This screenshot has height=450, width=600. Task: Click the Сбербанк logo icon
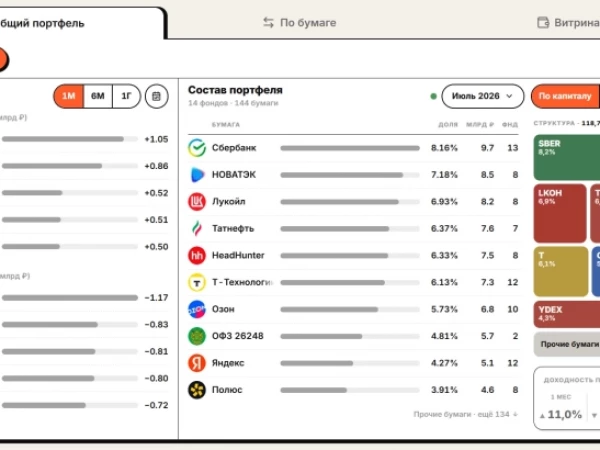197,148
